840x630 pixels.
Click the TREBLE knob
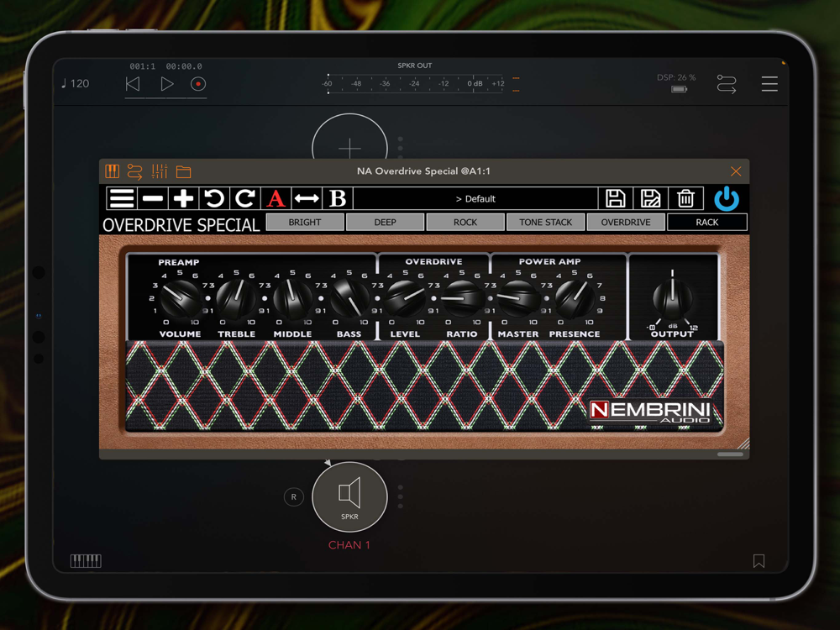pos(236,299)
